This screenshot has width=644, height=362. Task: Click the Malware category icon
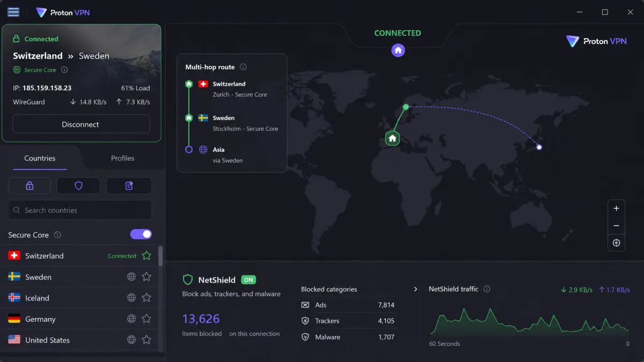click(x=305, y=337)
